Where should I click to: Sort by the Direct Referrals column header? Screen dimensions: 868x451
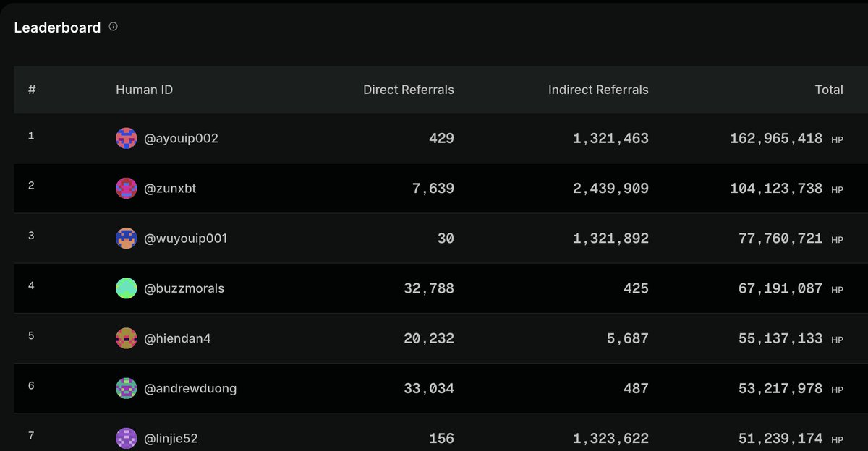[x=409, y=90]
